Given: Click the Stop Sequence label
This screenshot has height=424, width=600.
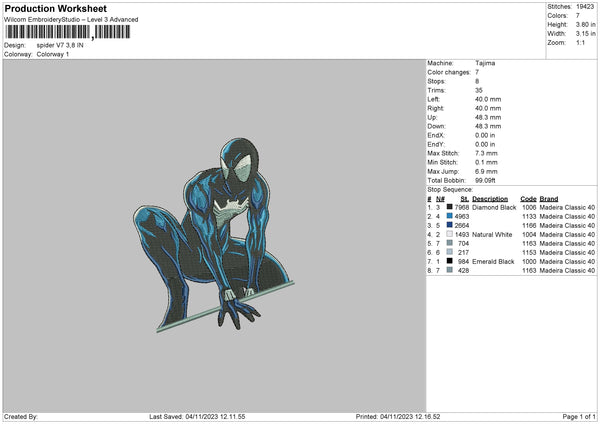Looking at the screenshot, I should pyautogui.click(x=449, y=188).
